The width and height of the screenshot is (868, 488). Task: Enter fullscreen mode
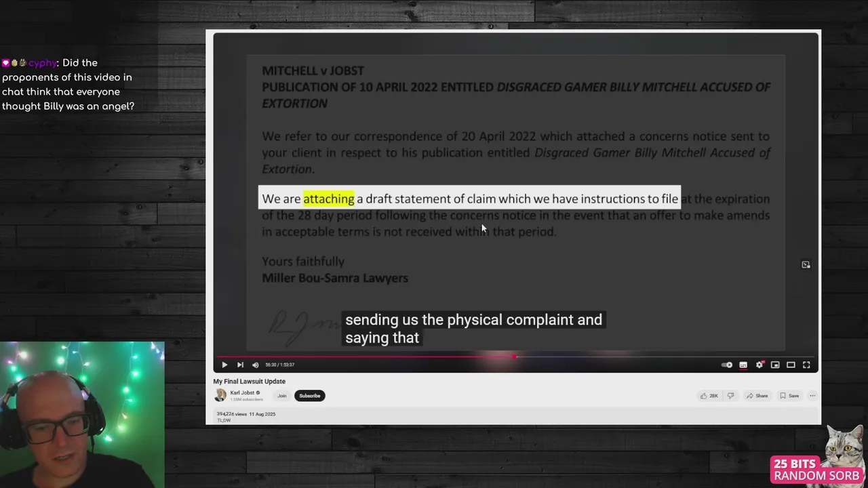(x=806, y=365)
